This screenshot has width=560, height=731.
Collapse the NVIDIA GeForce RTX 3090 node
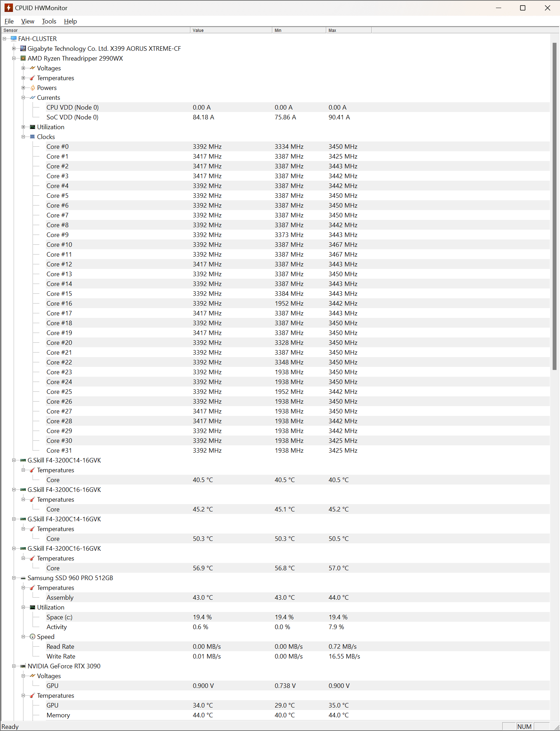click(14, 666)
